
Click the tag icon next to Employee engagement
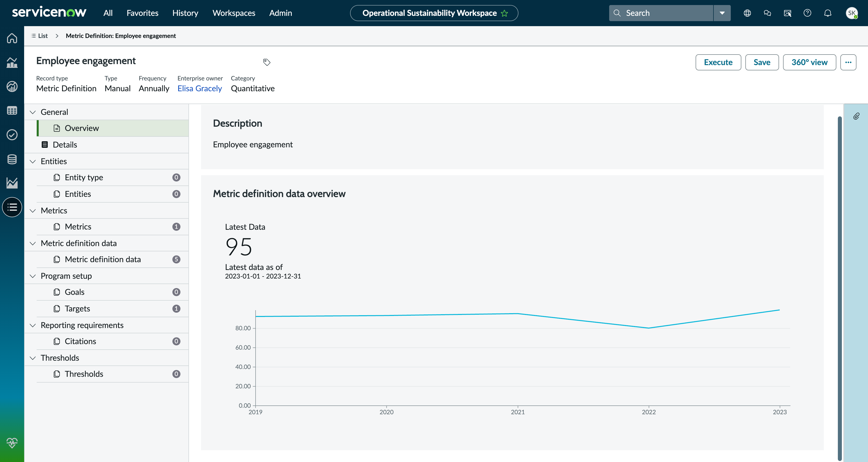click(x=267, y=62)
